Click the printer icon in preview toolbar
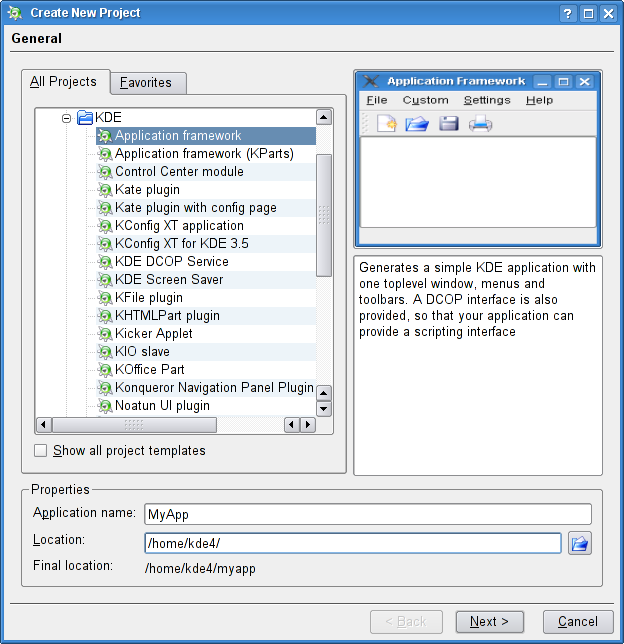The width and height of the screenshot is (624, 644). (x=480, y=124)
